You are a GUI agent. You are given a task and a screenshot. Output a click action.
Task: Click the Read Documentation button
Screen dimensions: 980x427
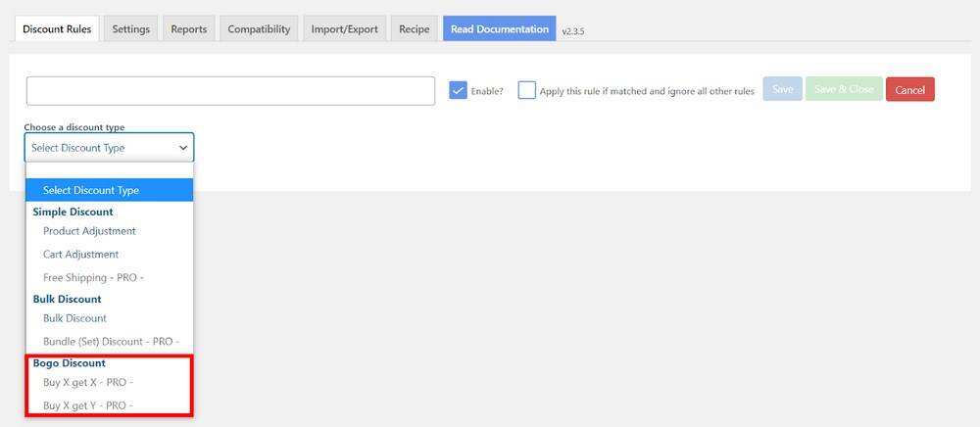click(x=499, y=29)
